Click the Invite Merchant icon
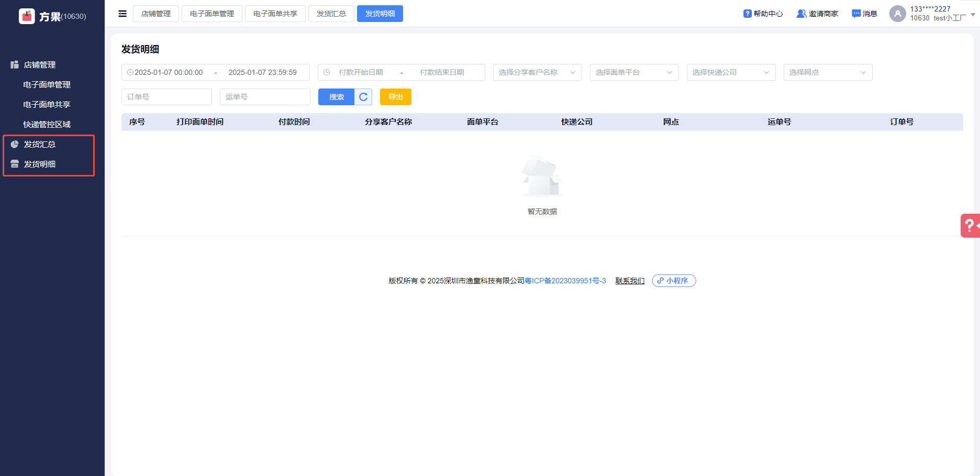980x476 pixels. 801,14
